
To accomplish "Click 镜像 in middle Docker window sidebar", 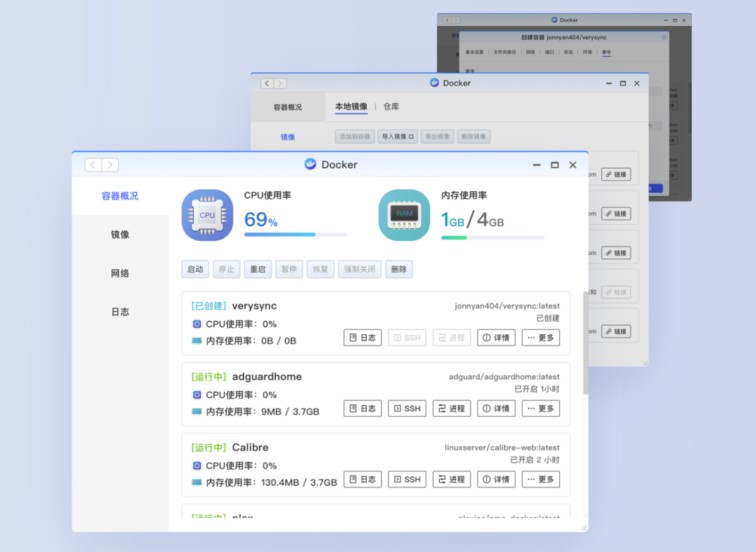I will coord(288,137).
